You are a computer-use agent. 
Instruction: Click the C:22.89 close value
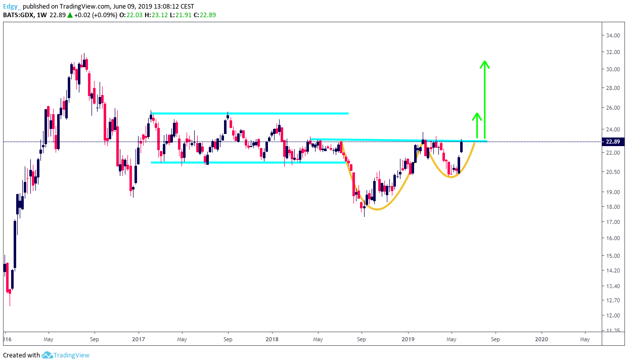206,15
